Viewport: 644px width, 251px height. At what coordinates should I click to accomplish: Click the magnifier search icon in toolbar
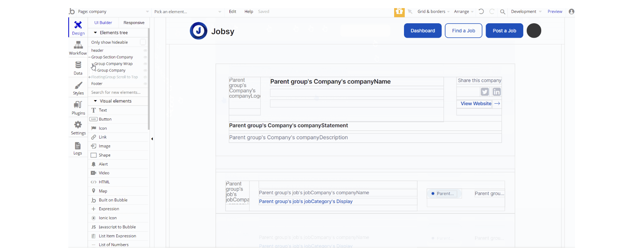click(x=503, y=12)
